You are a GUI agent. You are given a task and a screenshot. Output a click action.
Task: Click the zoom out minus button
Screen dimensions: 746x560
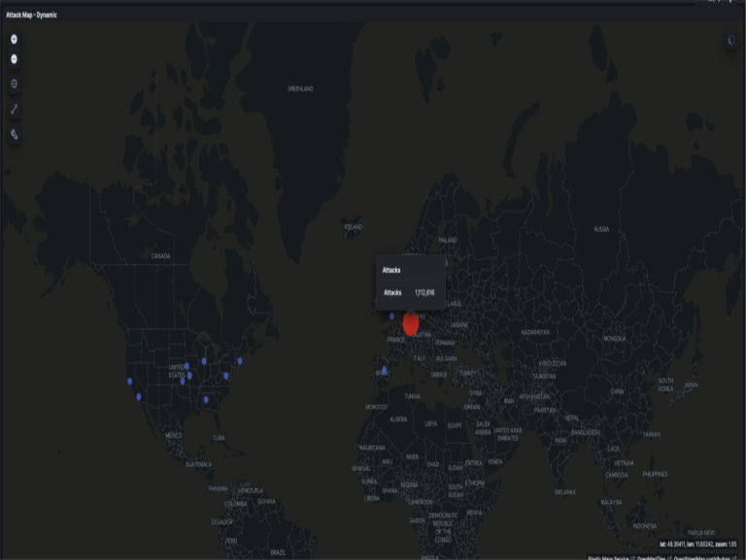point(15,58)
